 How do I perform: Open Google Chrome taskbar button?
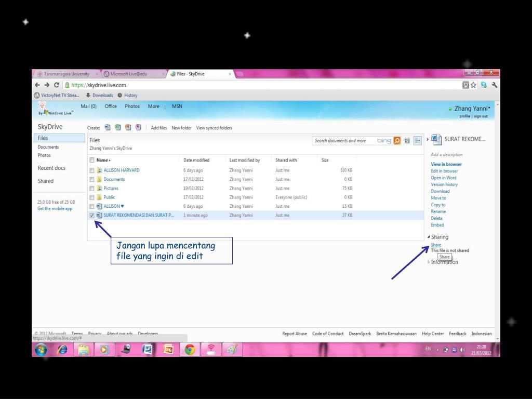pos(190,350)
